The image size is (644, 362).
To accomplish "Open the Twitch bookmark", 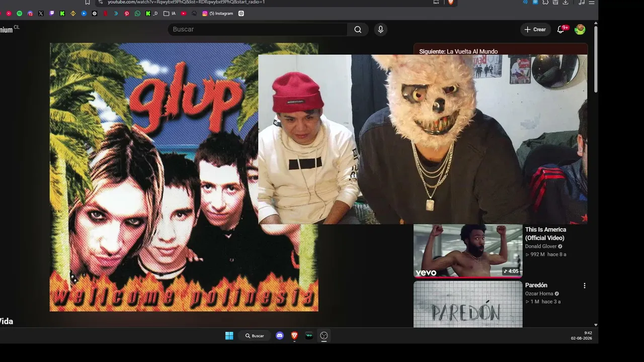I will (52, 14).
